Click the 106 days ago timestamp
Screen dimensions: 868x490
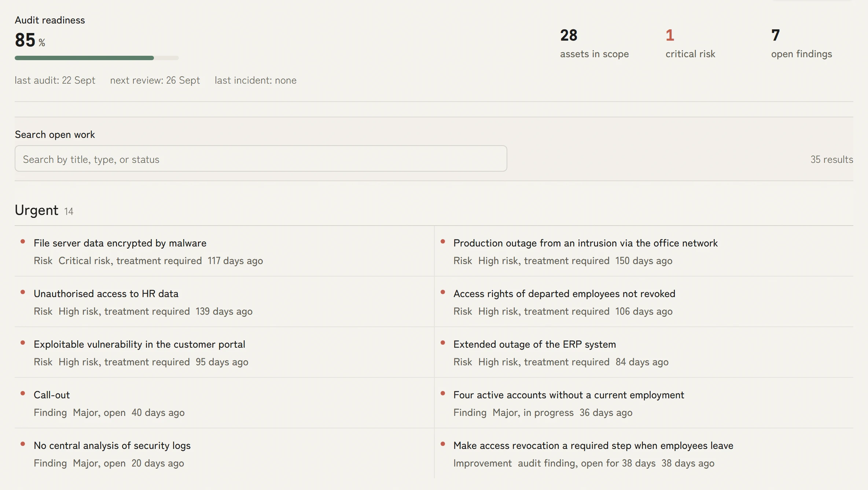(x=644, y=311)
